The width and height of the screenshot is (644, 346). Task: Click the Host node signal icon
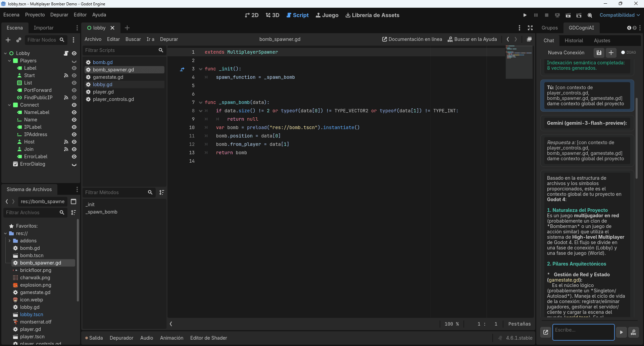(66, 142)
